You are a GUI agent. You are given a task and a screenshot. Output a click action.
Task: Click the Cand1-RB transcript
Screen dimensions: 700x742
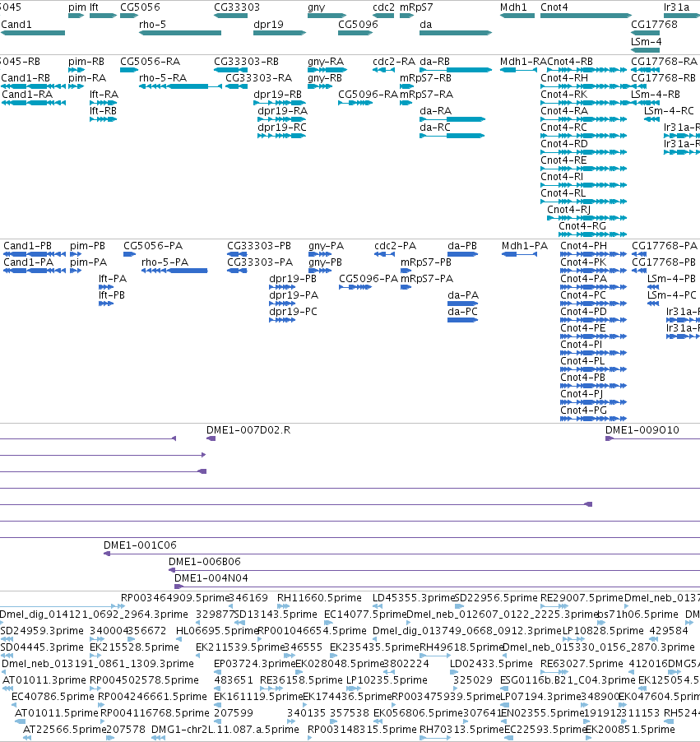[33, 86]
